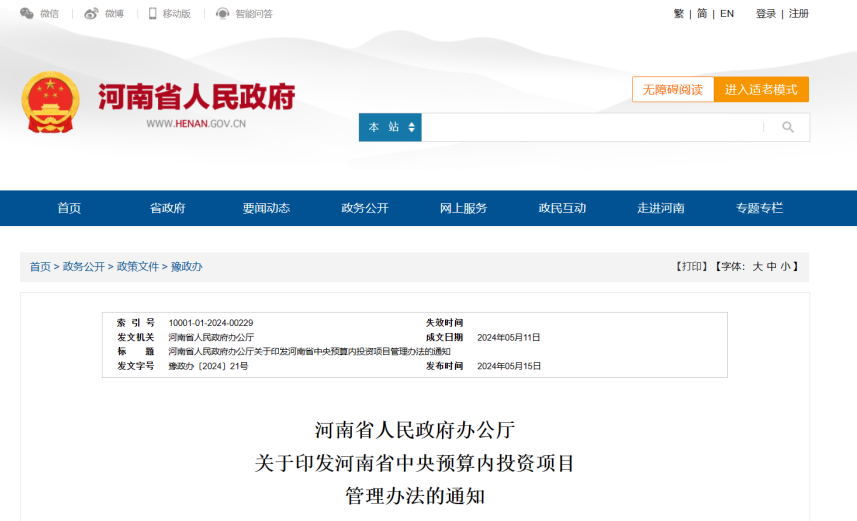Viewport: 857px width, 521px height.
Task: Click the Henan government emblem logo
Action: pyautogui.click(x=50, y=103)
